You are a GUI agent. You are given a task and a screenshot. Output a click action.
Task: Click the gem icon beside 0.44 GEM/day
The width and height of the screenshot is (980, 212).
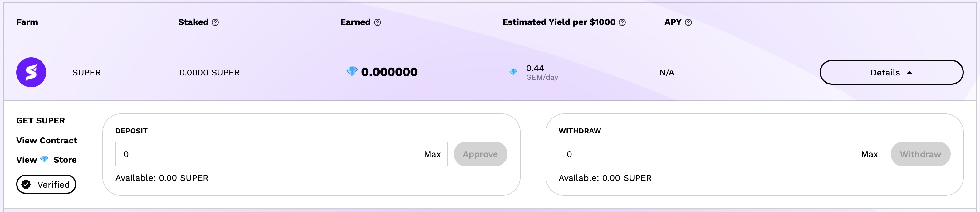tap(513, 72)
